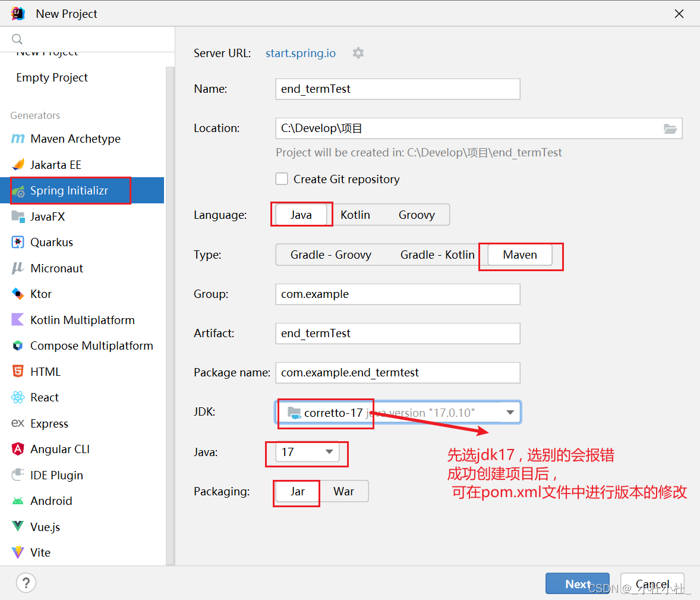Click the IDE Plugin icon

[18, 475]
